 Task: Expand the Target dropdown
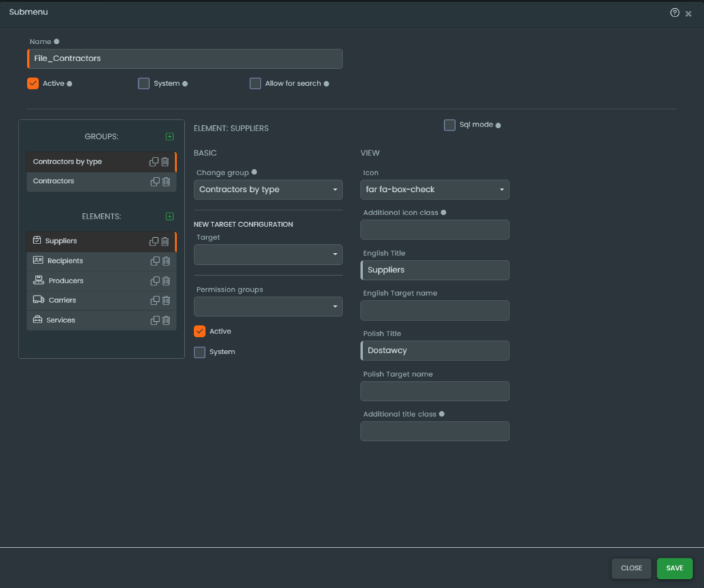[268, 254]
